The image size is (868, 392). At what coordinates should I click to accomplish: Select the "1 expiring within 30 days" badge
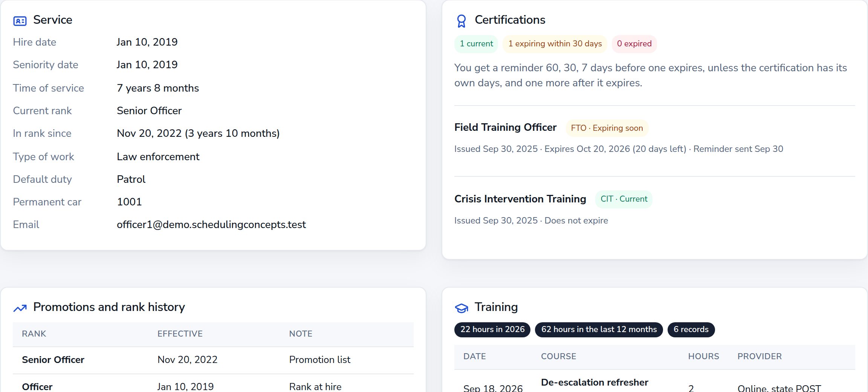click(555, 44)
